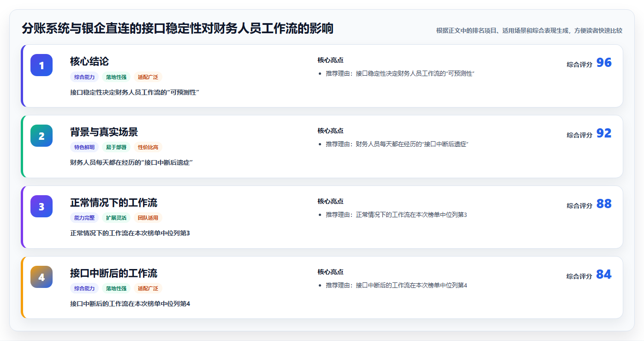Viewport: 644px width, 341px height.
Task: Click the rank 4 number badge
Action: (x=42, y=277)
